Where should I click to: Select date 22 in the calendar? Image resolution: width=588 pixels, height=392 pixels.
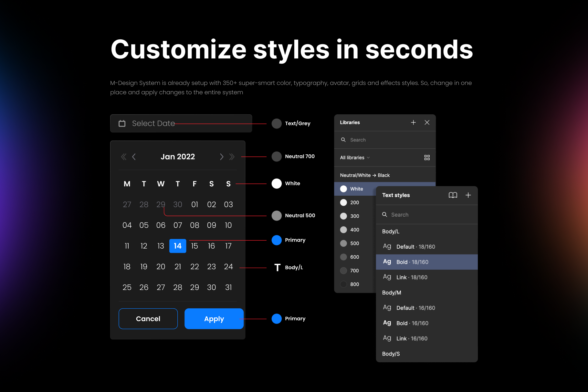coord(194,267)
